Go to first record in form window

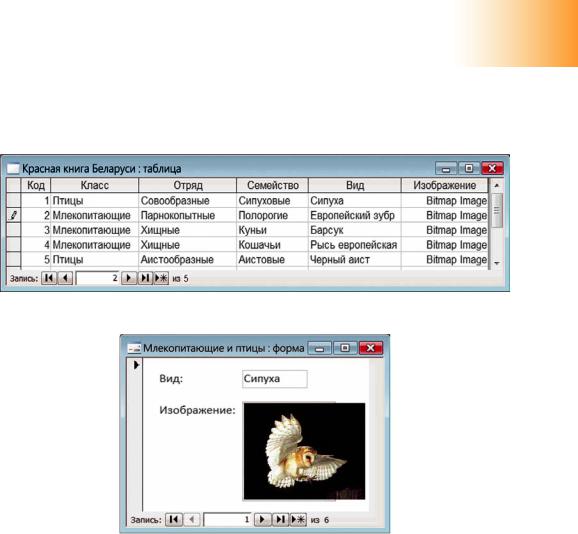(x=174, y=520)
